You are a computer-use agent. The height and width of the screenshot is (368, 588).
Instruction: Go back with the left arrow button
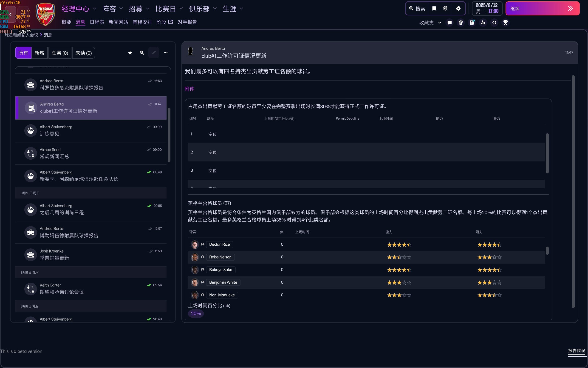10,14
